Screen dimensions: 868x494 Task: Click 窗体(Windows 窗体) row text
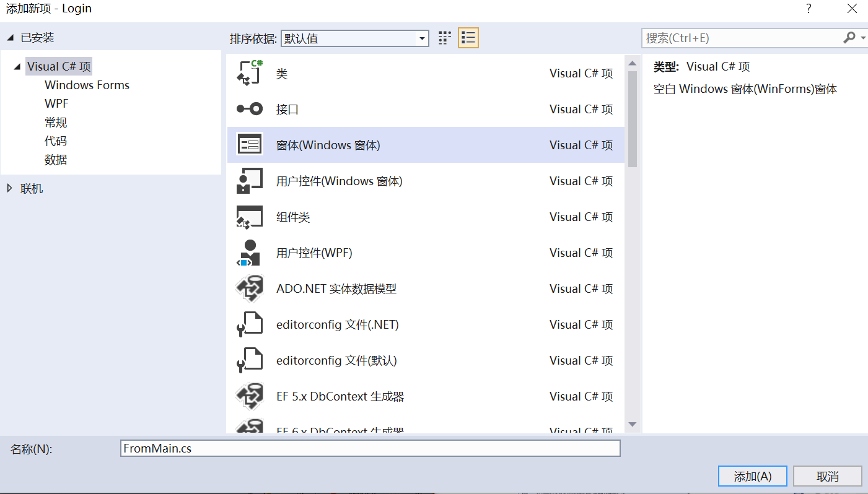coord(328,145)
